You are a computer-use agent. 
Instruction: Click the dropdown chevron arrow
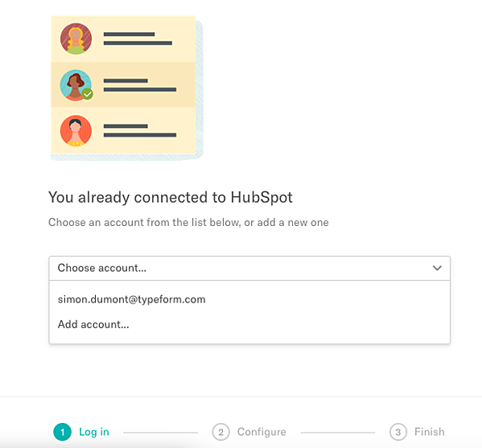tap(437, 268)
